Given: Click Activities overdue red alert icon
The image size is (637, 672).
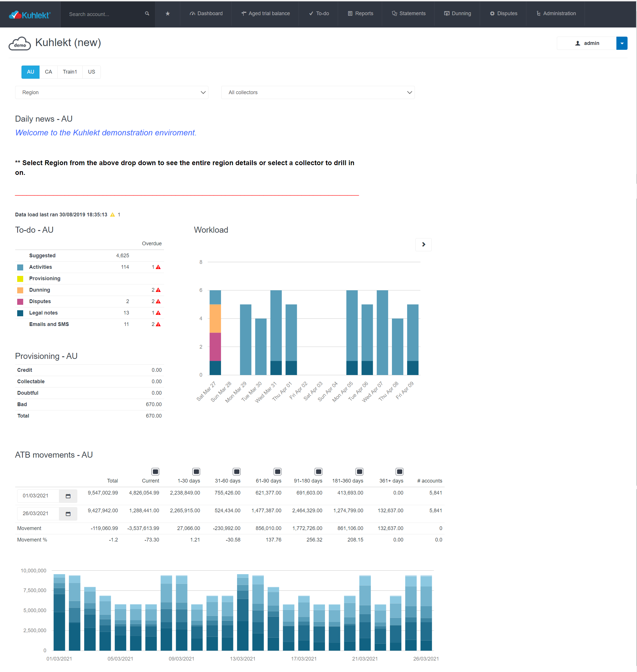Looking at the screenshot, I should (158, 267).
